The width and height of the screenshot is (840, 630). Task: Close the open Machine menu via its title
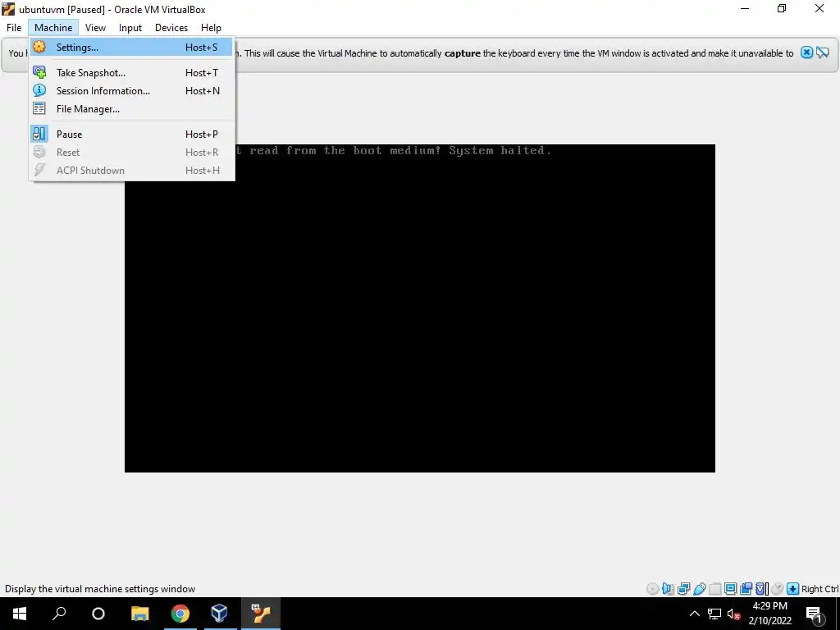(x=53, y=27)
